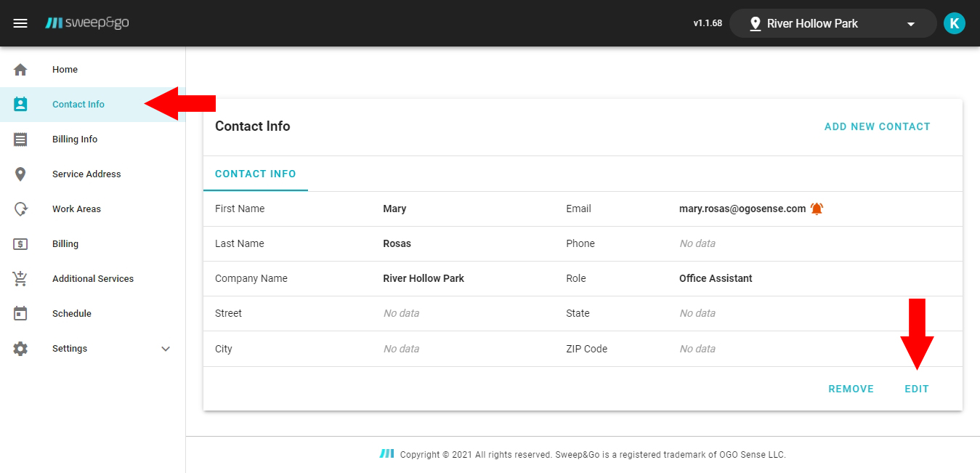Select Contact Info in the sidebar
The height and width of the screenshot is (473, 980).
78,105
